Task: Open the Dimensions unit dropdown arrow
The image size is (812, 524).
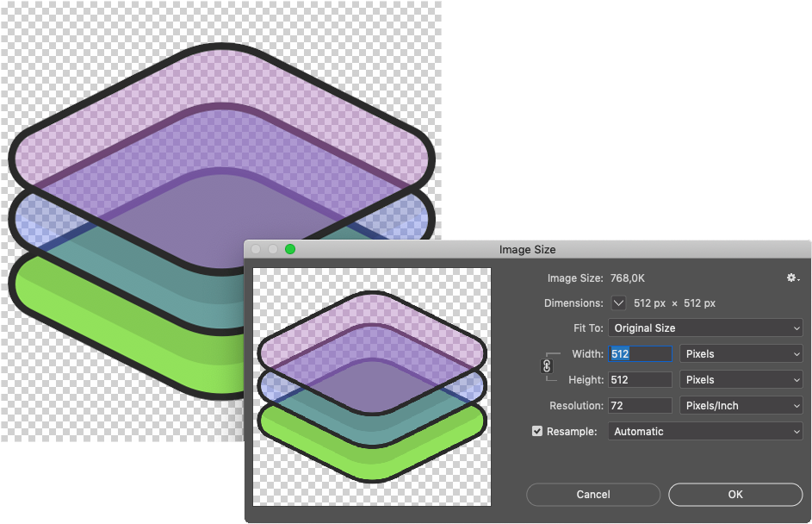Action: pos(618,303)
